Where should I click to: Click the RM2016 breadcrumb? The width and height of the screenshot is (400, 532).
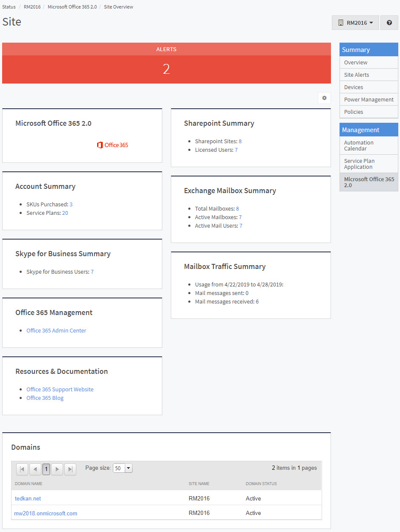32,7
